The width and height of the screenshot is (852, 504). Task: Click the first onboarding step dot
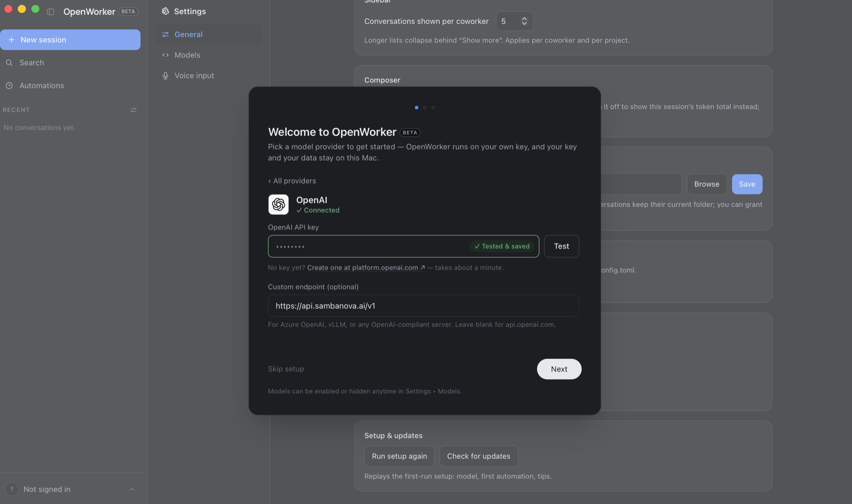click(417, 108)
